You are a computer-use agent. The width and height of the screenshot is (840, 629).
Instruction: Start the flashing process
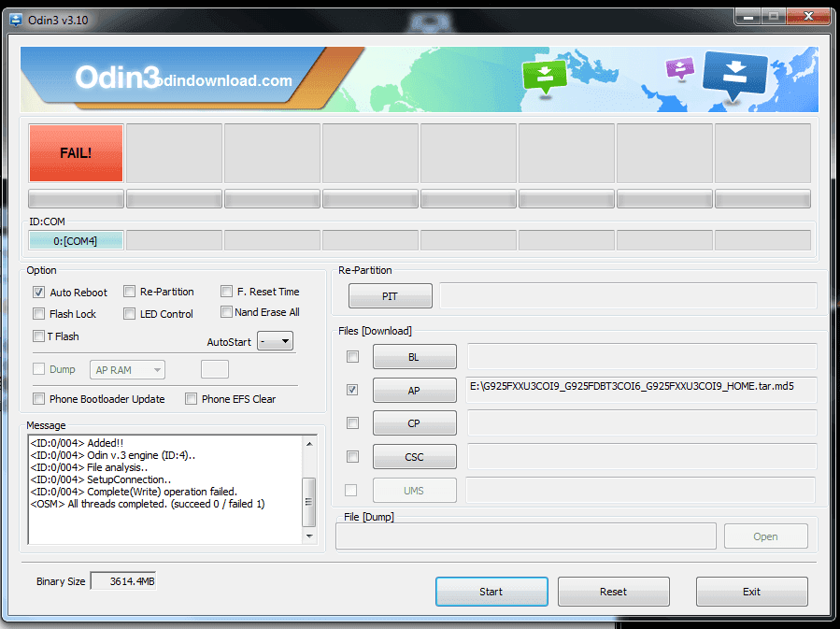tap(491, 592)
